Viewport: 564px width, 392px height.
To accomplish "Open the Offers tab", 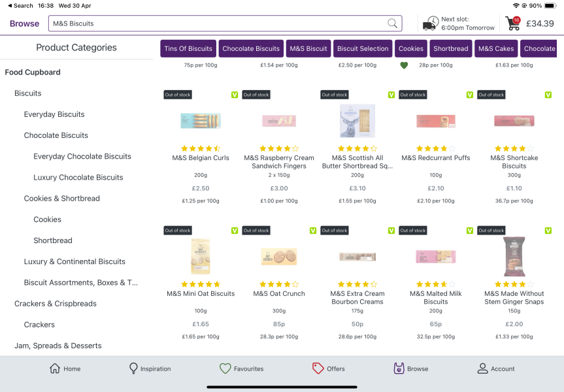I will tap(328, 368).
